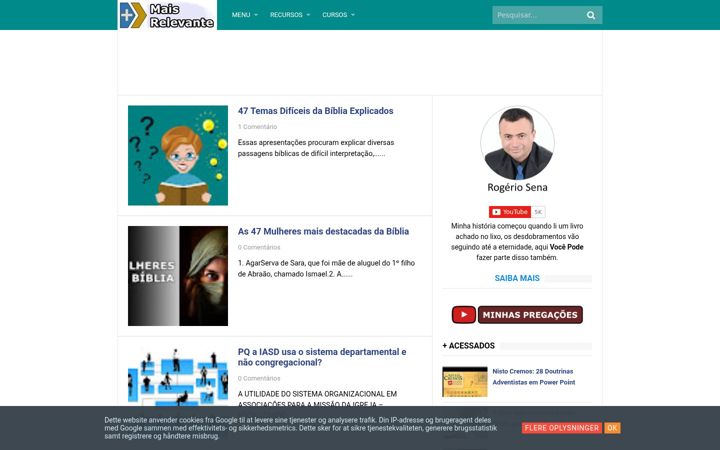This screenshot has width=720, height=450.
Task: Click the Nisto Cremos sidebar thumbnail
Action: point(465,382)
